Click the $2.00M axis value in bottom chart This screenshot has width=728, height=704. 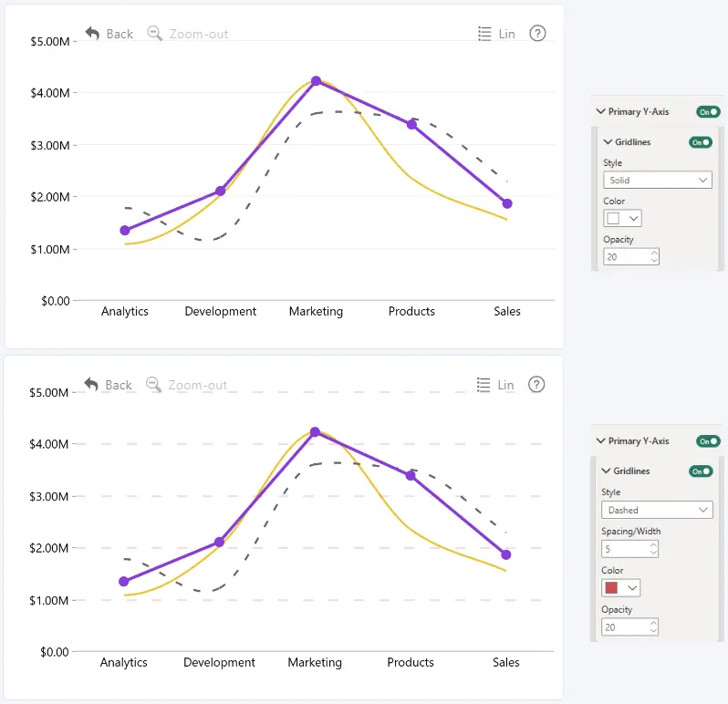click(48, 549)
